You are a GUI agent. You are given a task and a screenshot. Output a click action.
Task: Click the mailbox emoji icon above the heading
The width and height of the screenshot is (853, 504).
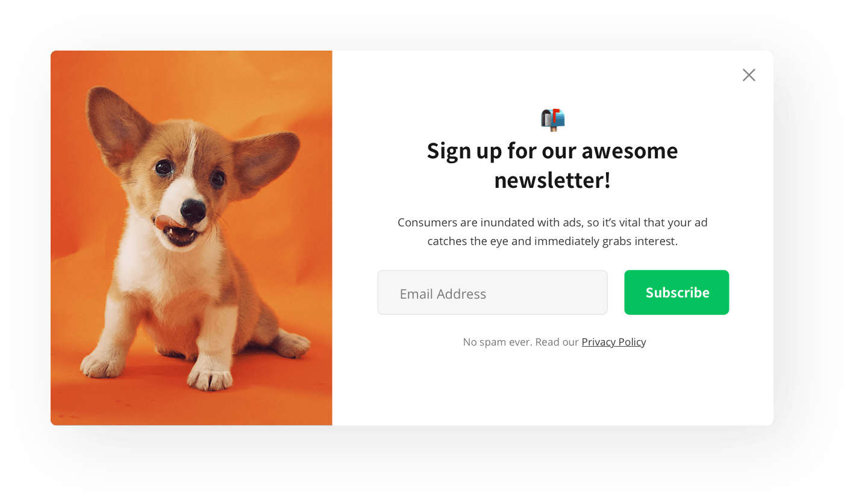click(553, 120)
